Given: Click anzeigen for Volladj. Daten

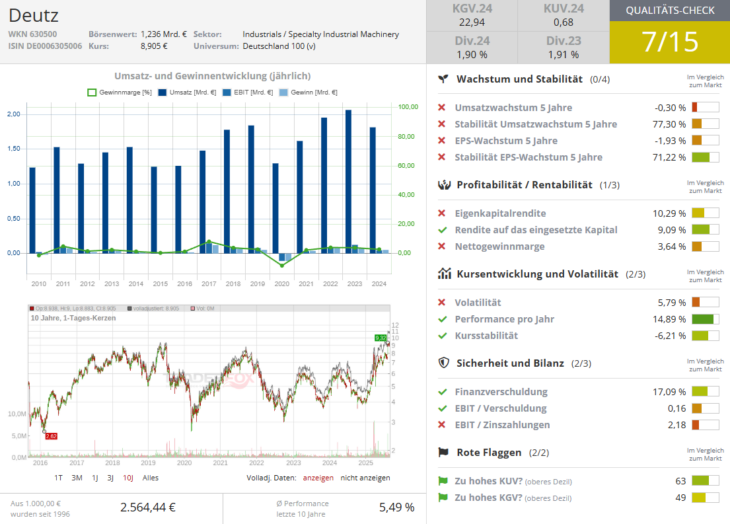Looking at the screenshot, I should point(318,478).
